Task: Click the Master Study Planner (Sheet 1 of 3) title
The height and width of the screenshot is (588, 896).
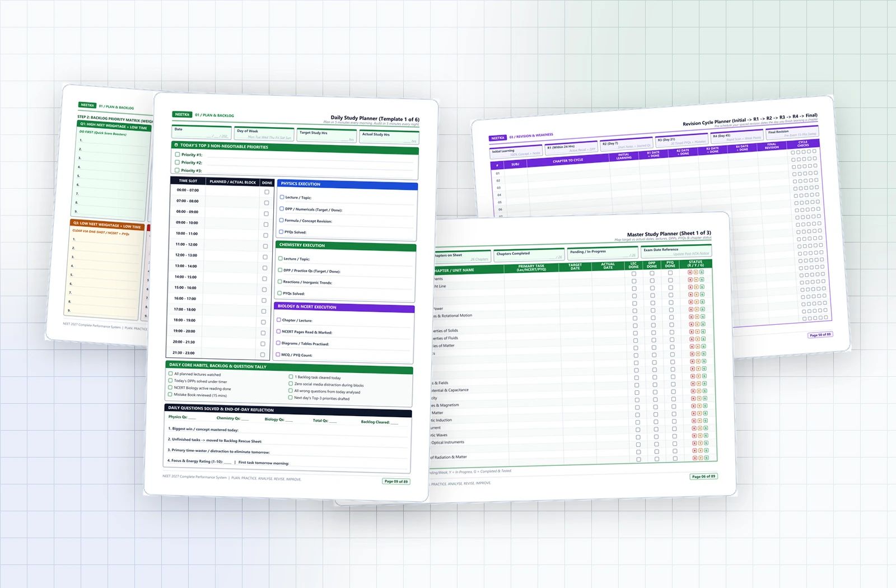Action: tap(669, 234)
